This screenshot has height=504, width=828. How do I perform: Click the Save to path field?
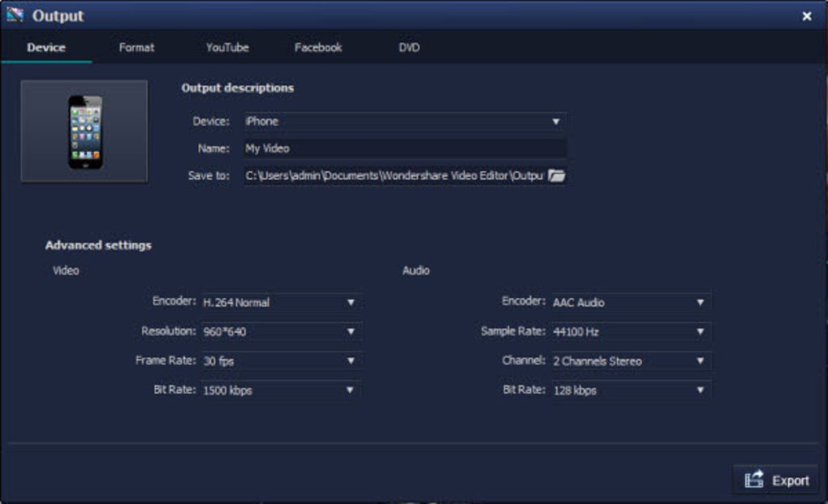click(395, 175)
